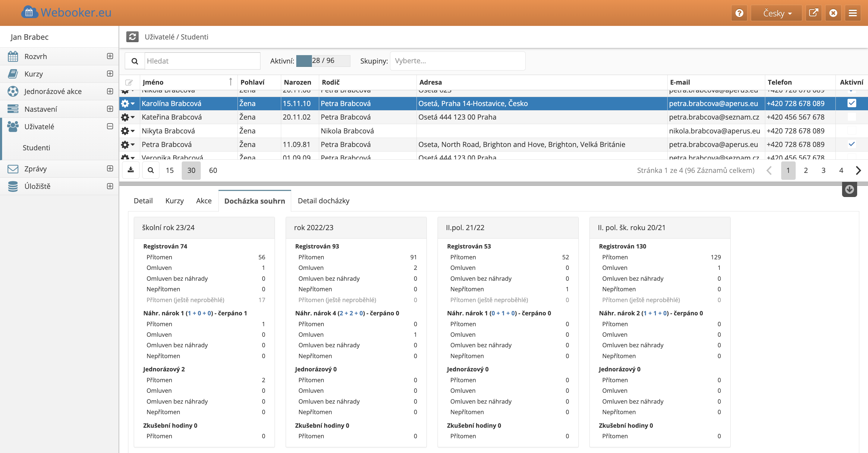Go to page 3 of the results
Screen dimensions: 868x453
823,170
